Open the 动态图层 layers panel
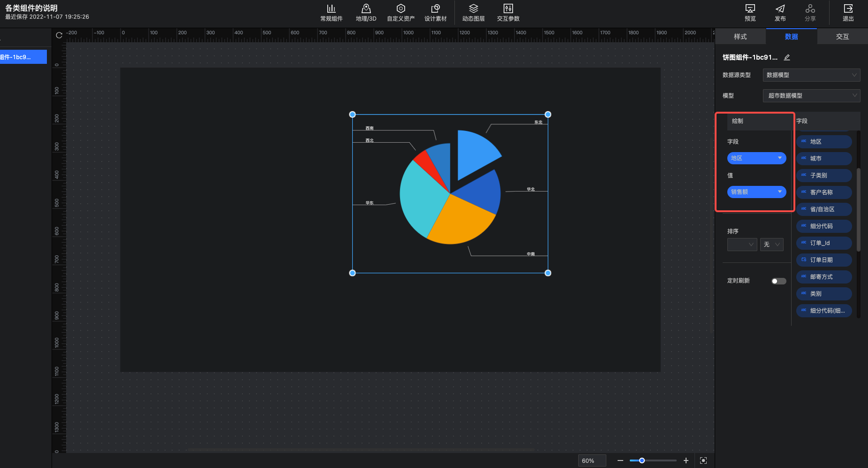Viewport: 868px width, 468px height. click(473, 13)
